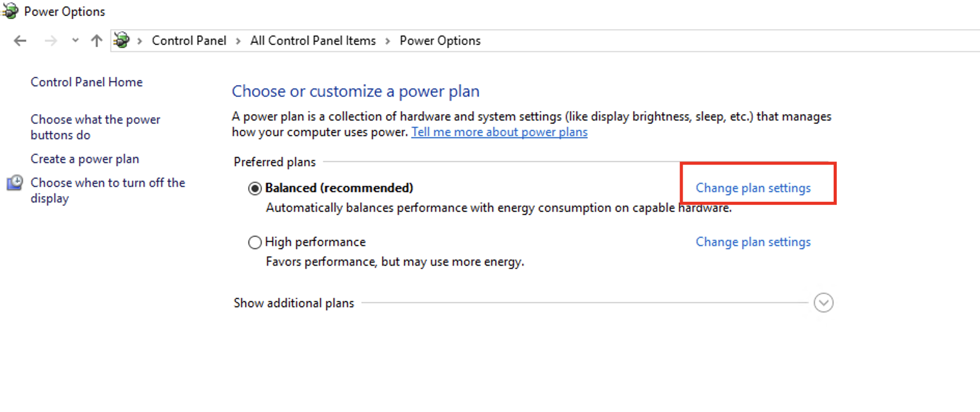The width and height of the screenshot is (980, 412).
Task: Expand chevron after All Control Panel Items
Action: (x=388, y=41)
